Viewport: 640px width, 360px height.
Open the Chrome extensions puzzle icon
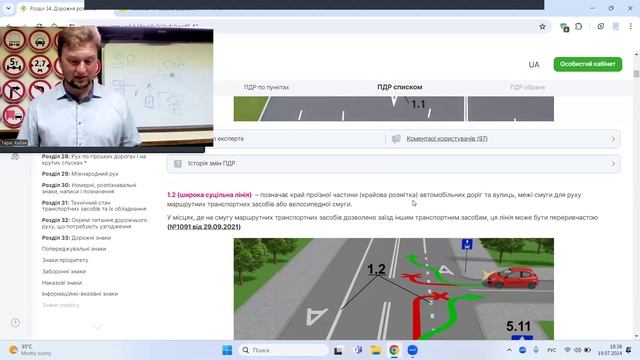coord(579,27)
